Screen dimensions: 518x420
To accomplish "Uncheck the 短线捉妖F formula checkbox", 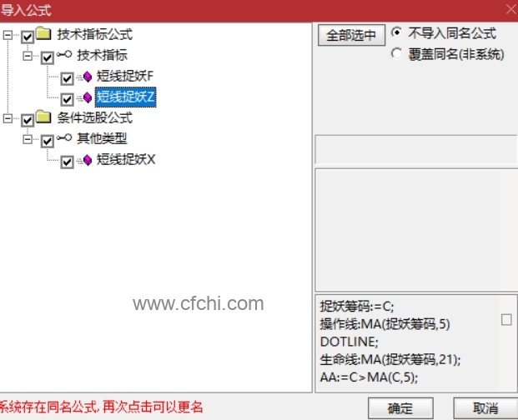I will (67, 78).
